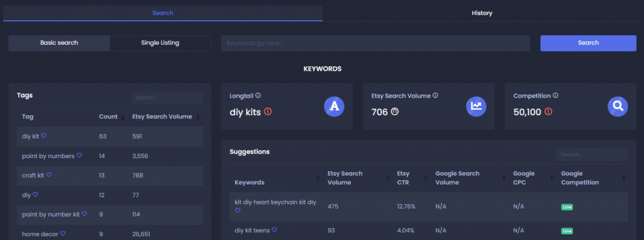Image resolution: width=644 pixels, height=240 pixels.
Task: Select the Single Listing tab
Action: 160,43
